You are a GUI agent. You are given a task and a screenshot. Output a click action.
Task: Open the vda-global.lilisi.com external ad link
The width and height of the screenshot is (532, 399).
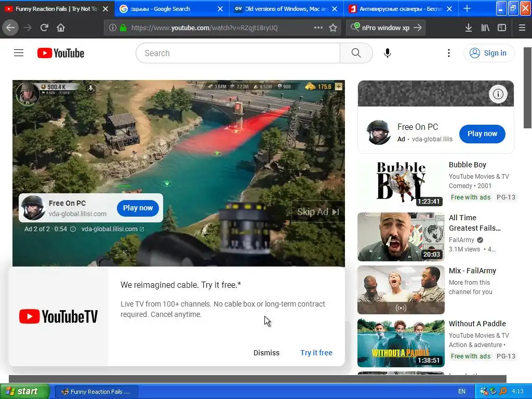113,229
